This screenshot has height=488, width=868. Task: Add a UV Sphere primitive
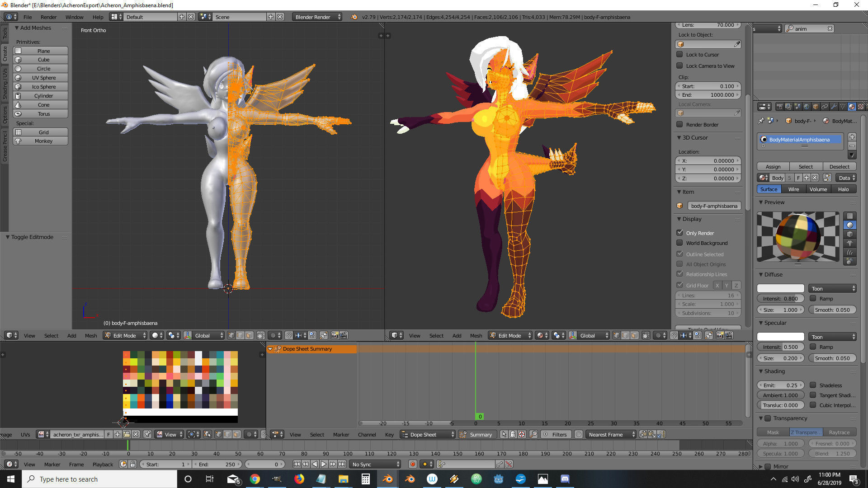coord(41,78)
